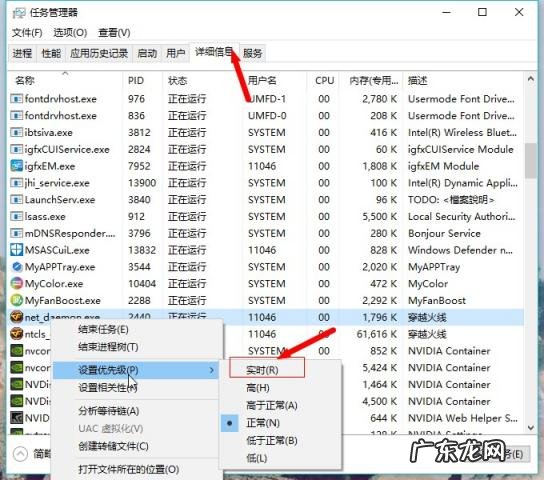Viewport: 544px width, 480px height.
Task: Select Above Normal (高于正常) priority
Action: tap(272, 405)
